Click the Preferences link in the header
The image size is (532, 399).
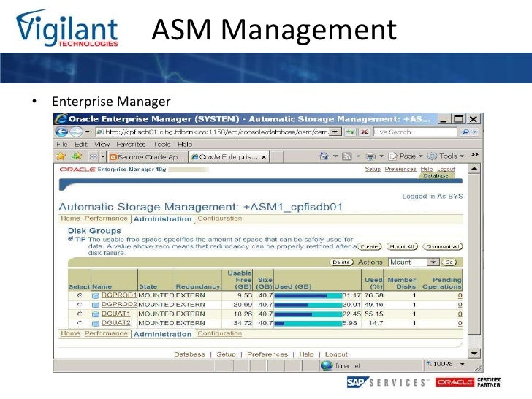pos(400,169)
